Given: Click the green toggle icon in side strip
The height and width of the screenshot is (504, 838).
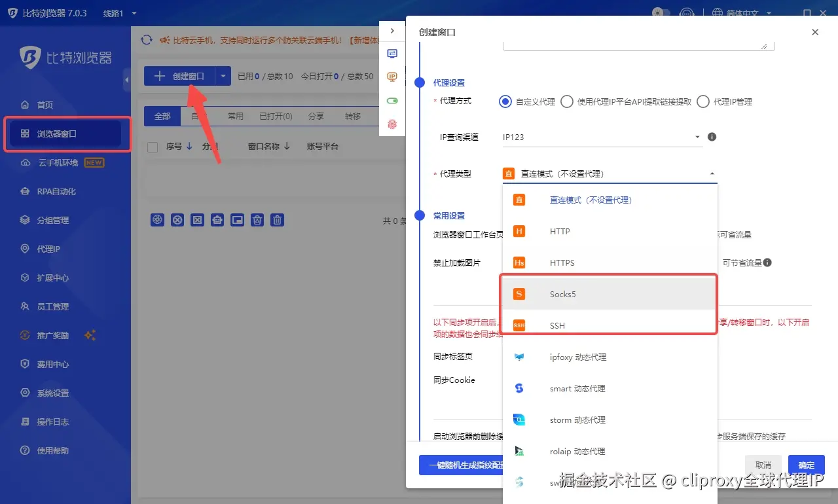Looking at the screenshot, I should tap(392, 101).
